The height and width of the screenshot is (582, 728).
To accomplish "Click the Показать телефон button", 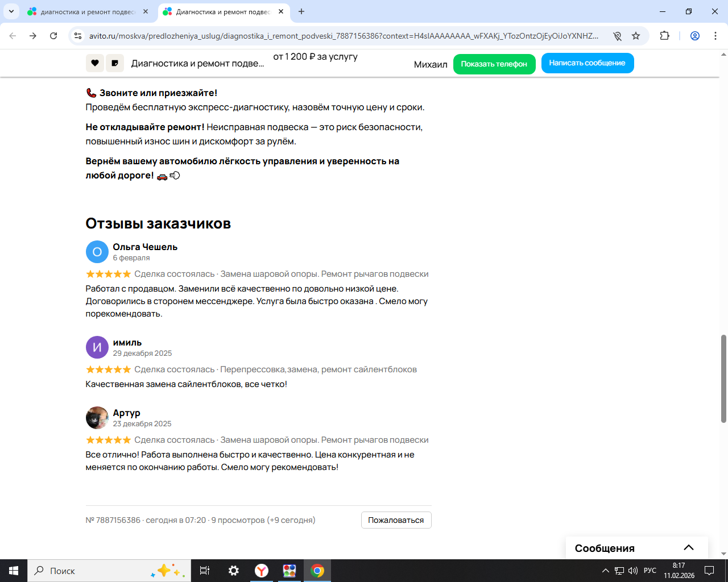I will point(494,64).
